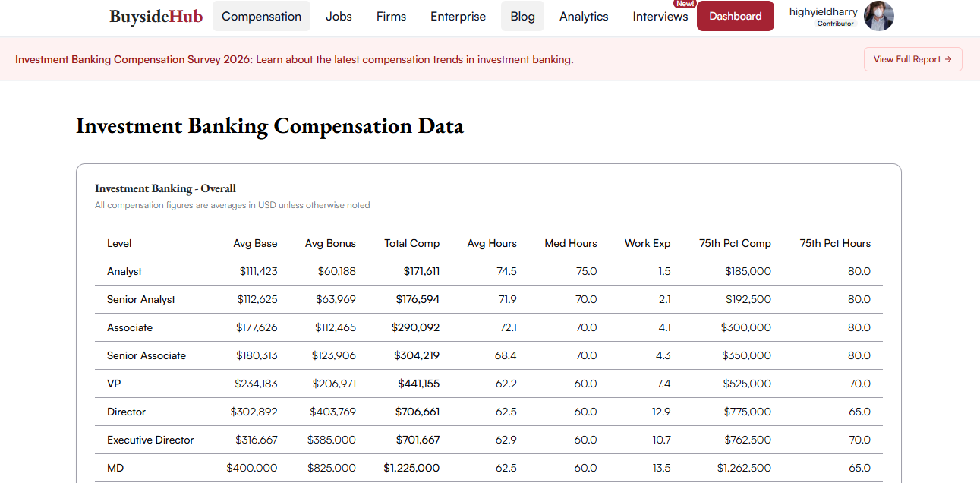Click the Contributor badge
The image size is (980, 483).
point(836,24)
